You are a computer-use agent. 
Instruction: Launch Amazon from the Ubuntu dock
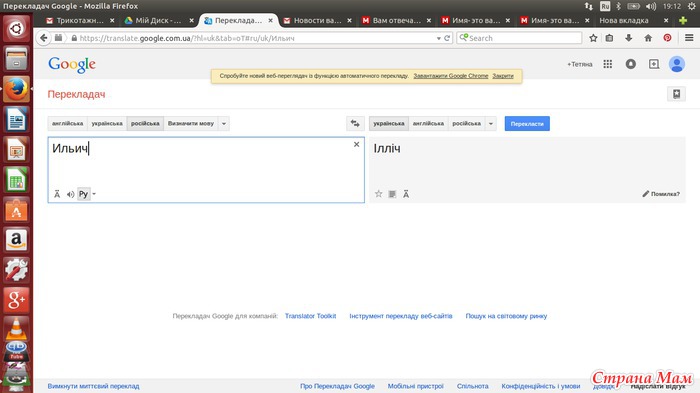coord(17,240)
